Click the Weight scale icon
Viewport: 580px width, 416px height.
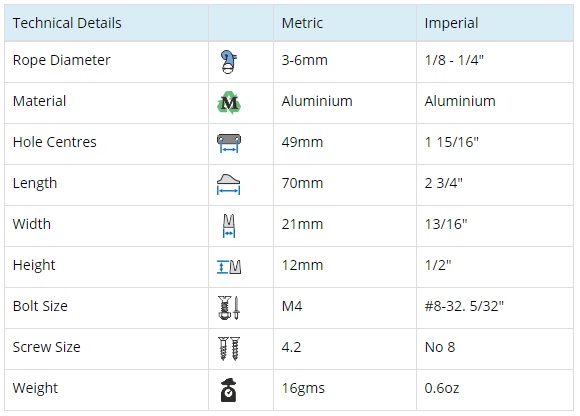pyautogui.click(x=229, y=390)
